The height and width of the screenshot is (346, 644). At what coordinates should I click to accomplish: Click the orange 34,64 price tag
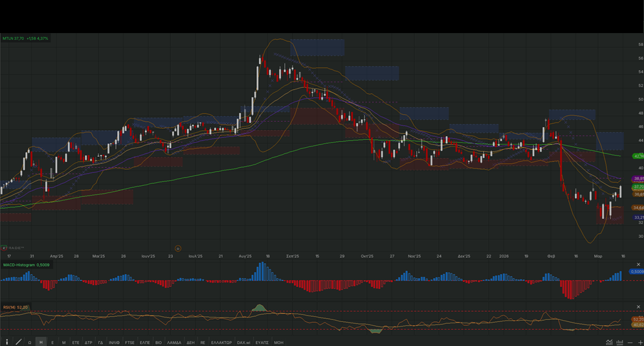[638, 207]
